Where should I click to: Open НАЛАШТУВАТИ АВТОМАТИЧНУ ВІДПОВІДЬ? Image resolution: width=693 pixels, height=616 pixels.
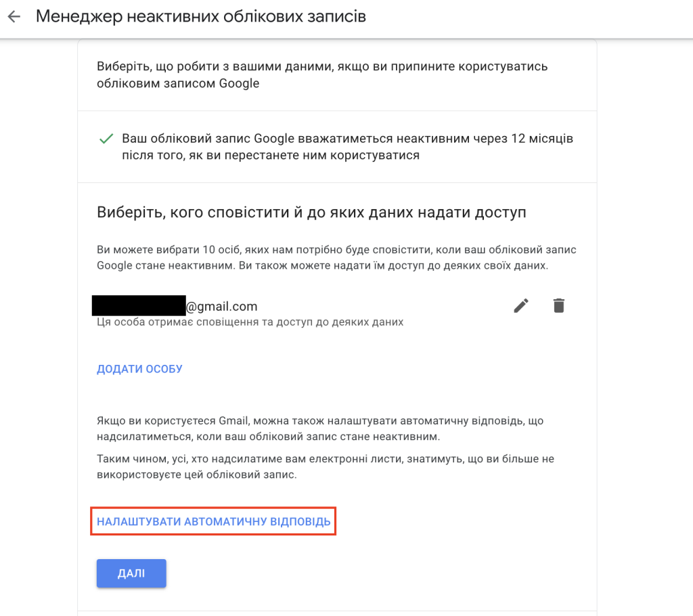tap(213, 521)
